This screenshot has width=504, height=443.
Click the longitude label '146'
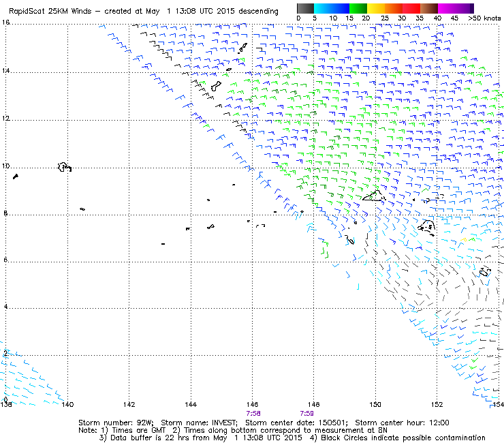coord(252,404)
